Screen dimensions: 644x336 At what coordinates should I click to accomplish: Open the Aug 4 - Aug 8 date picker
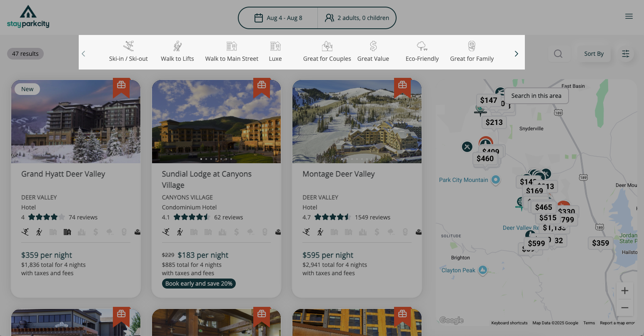278,18
